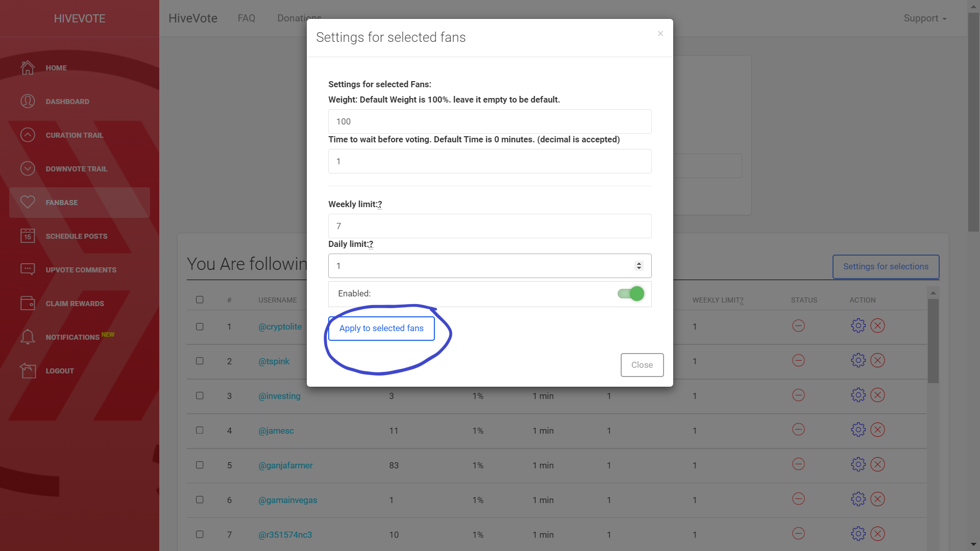Click the HiveVote brand title link
Screen dimensions: 980x551
193,18
